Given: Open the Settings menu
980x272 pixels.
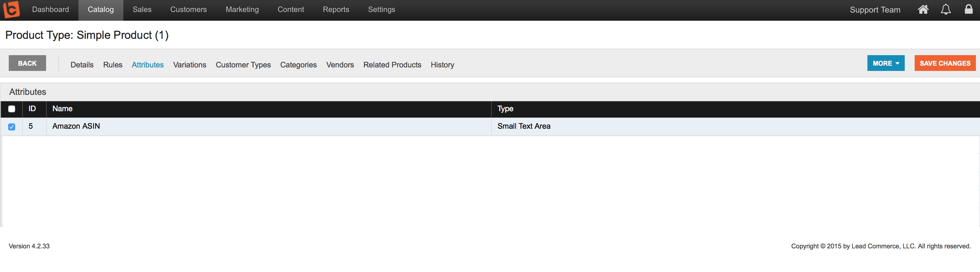Looking at the screenshot, I should pyautogui.click(x=381, y=10).
